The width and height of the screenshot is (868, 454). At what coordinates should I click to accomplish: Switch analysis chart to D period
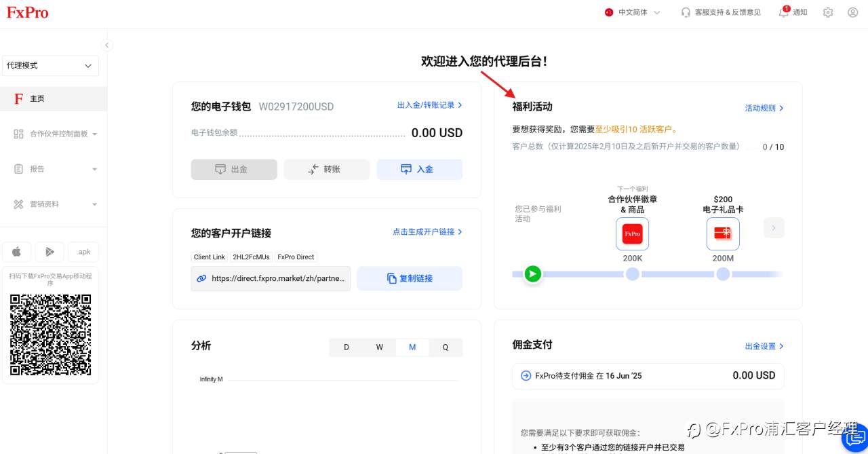(347, 347)
